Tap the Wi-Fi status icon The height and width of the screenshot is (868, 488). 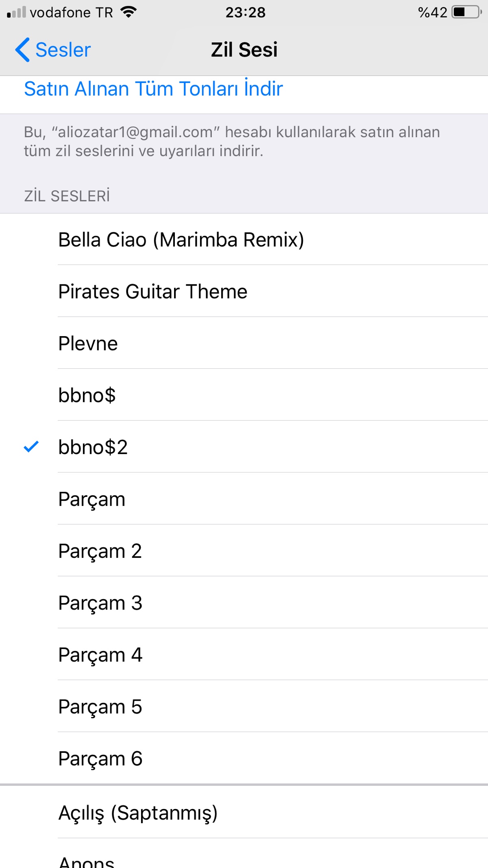tap(129, 12)
